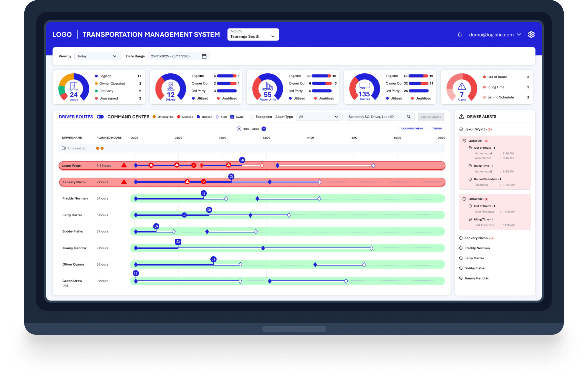The height and width of the screenshot is (375, 588).
Task: Click the notification bell icon
Action: (460, 35)
